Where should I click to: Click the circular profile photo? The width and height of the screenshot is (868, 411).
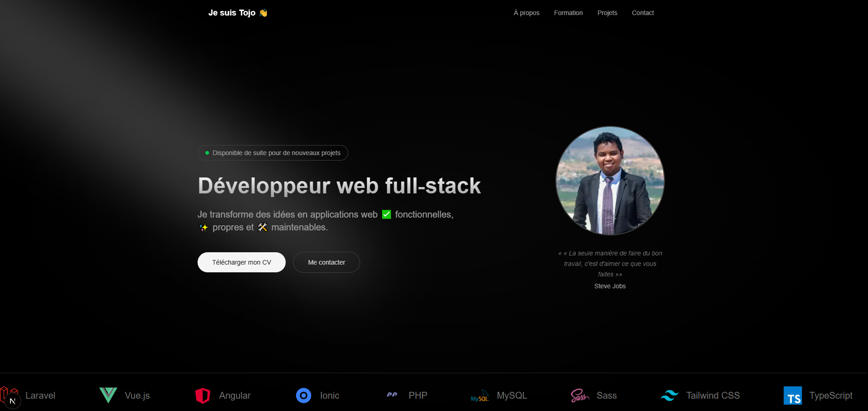(x=610, y=181)
